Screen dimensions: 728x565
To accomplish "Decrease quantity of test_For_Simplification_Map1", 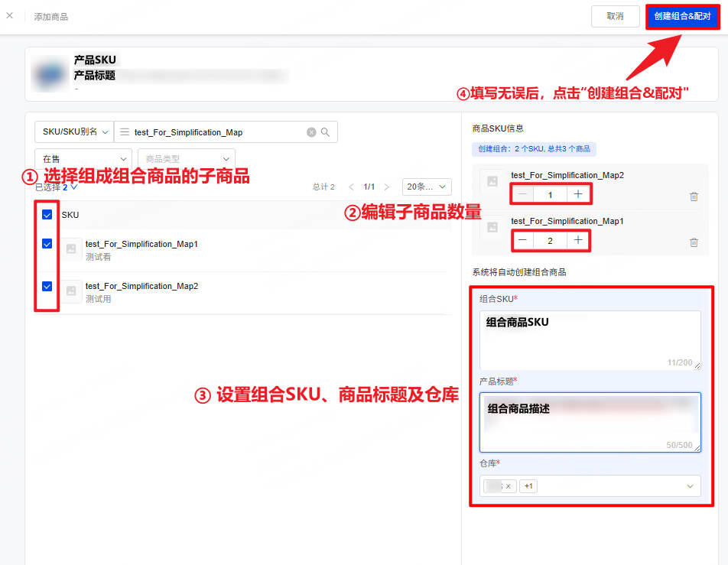I will pos(523,240).
